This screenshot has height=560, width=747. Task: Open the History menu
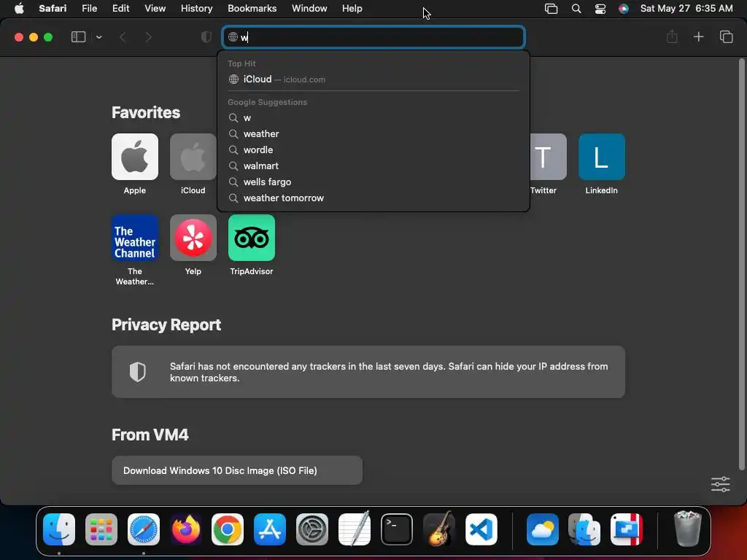pos(196,9)
